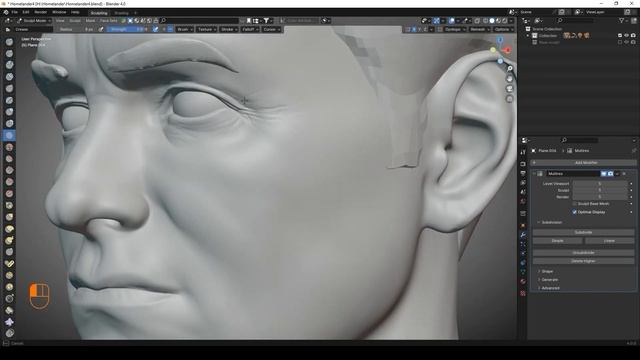
Task: Click the Add Modifier button
Action: (x=583, y=162)
